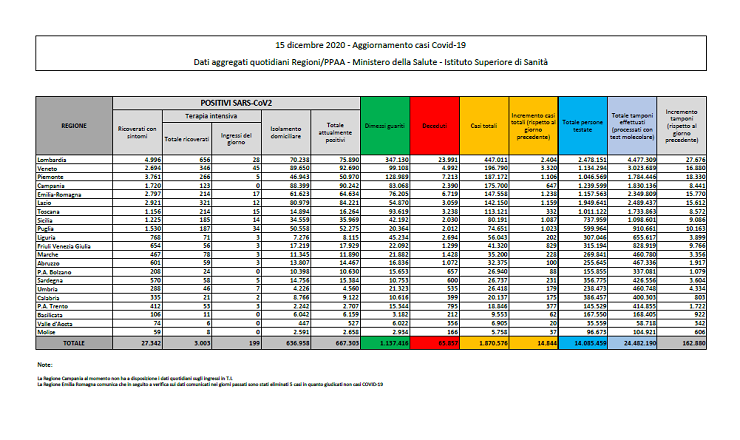This screenshot has height=440, width=740.
Task: Click the report title dated 15 dicembre 2020
Action: pyautogui.click(x=371, y=46)
